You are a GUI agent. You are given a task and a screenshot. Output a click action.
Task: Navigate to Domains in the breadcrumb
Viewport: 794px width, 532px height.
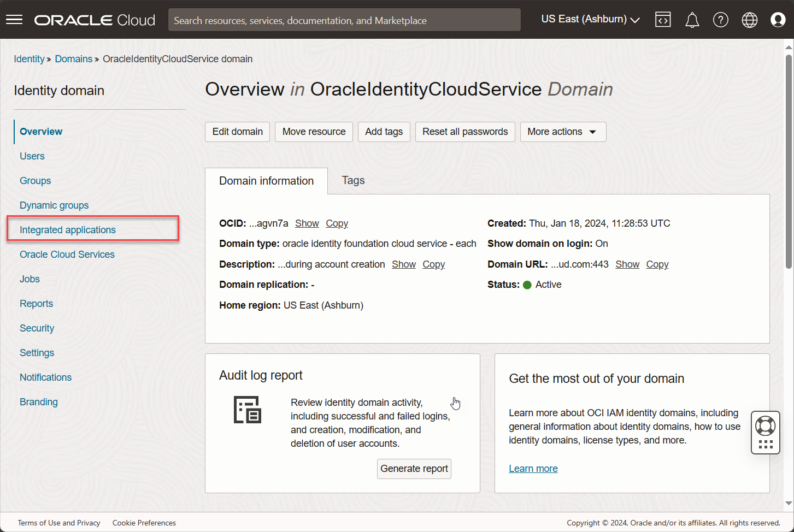pos(74,59)
